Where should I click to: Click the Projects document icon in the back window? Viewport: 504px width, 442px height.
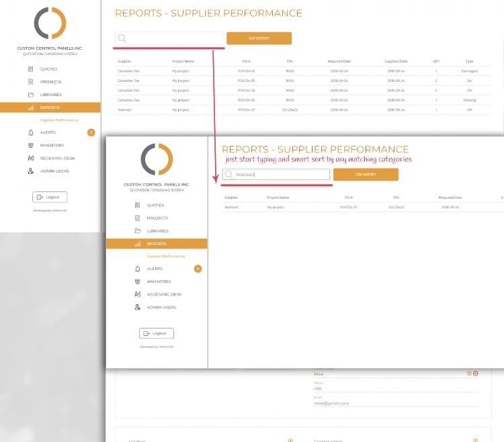pos(30,82)
